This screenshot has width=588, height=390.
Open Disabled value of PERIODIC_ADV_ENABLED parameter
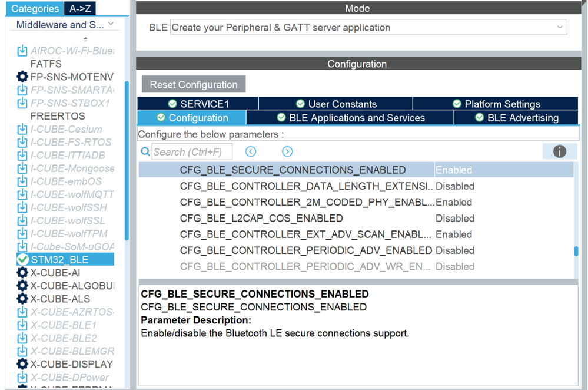(x=504, y=250)
